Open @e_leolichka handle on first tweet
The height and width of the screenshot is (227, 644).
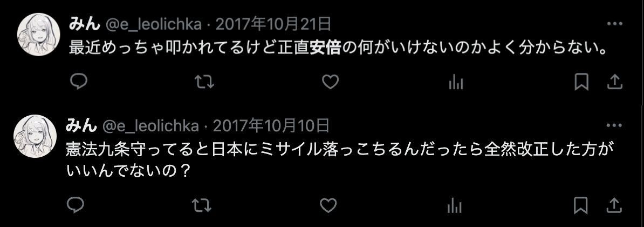(x=154, y=25)
